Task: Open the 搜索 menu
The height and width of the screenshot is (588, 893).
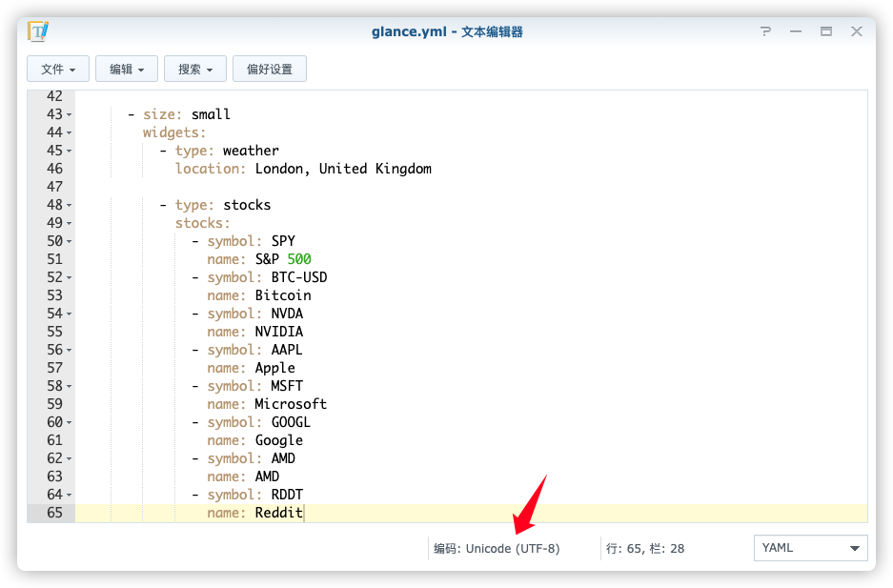Action: [x=195, y=69]
